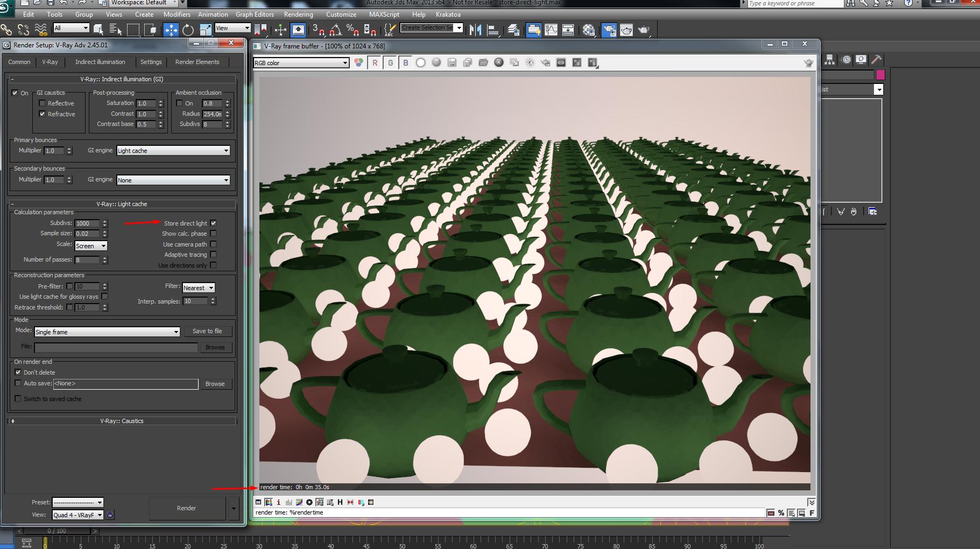The width and height of the screenshot is (980, 549).
Task: Open the Material Editor icon
Action: tap(589, 30)
